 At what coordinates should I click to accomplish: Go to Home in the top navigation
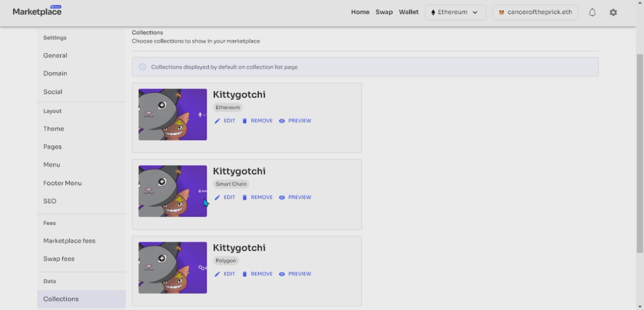click(360, 12)
